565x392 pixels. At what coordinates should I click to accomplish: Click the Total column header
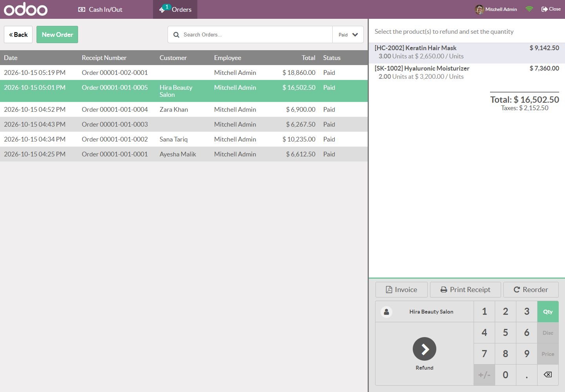[x=308, y=58]
